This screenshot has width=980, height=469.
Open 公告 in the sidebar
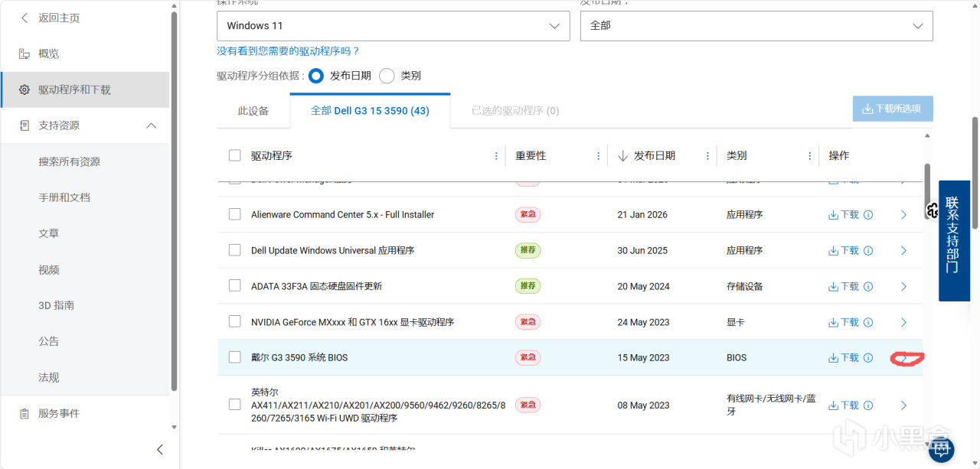tap(49, 341)
